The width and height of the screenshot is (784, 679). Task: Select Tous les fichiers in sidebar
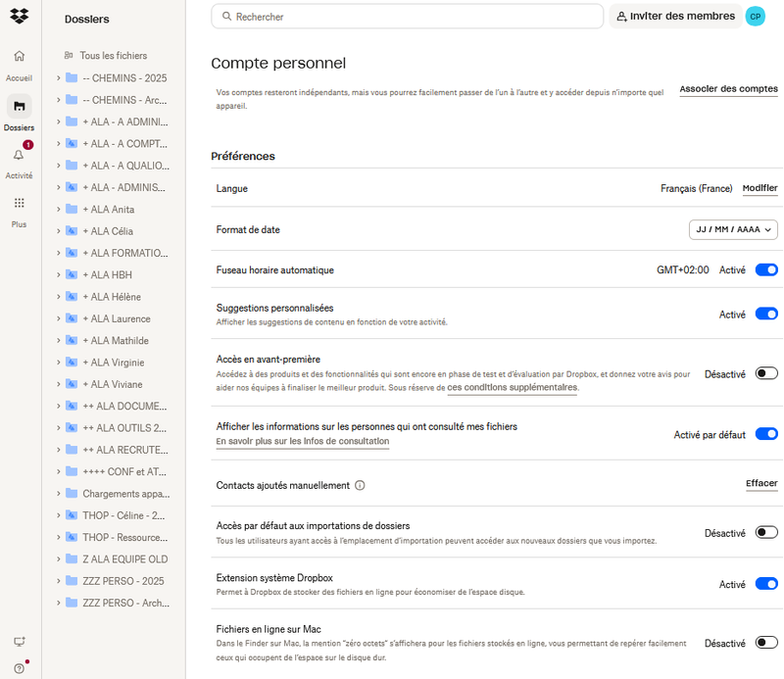(x=113, y=56)
